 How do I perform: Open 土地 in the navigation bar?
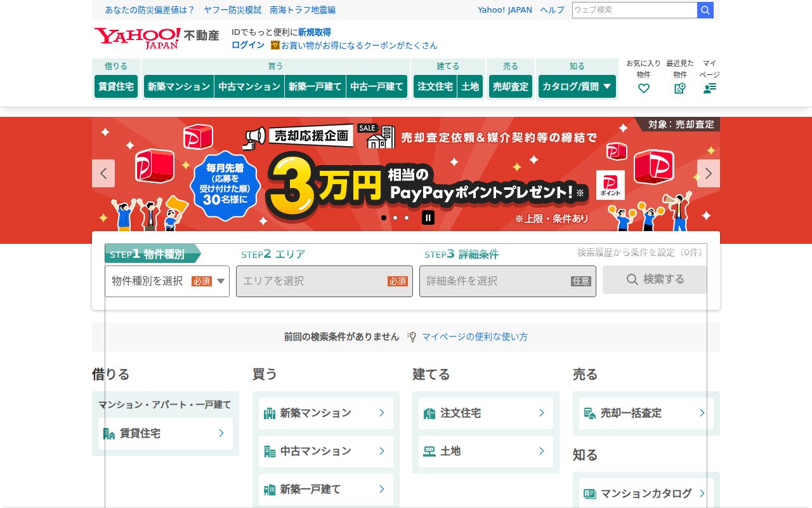coord(470,86)
